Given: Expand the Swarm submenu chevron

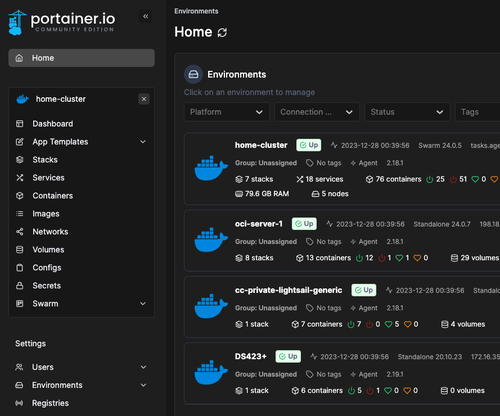Looking at the screenshot, I should click(143, 304).
